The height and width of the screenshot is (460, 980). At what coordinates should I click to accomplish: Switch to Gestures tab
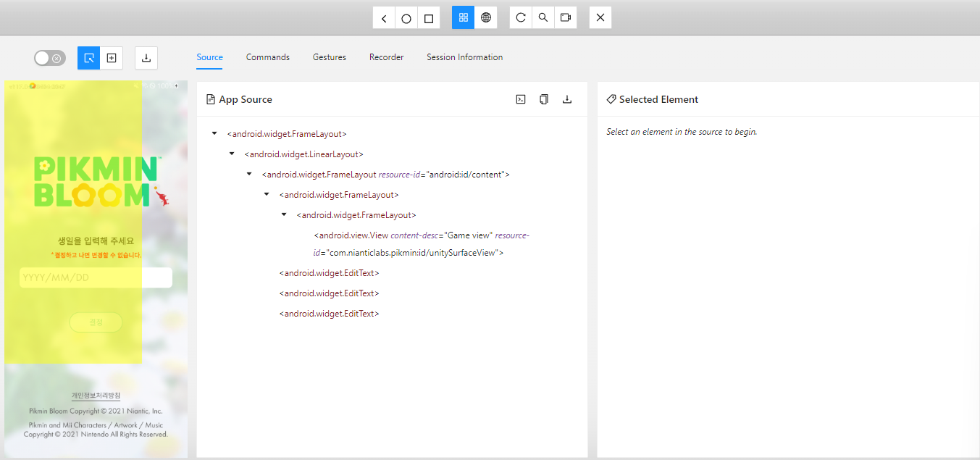(x=330, y=57)
